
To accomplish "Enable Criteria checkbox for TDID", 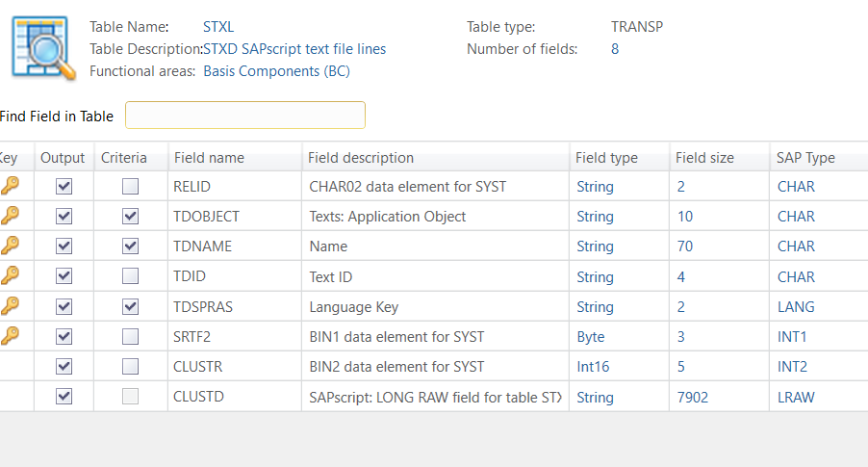I will (130, 276).
